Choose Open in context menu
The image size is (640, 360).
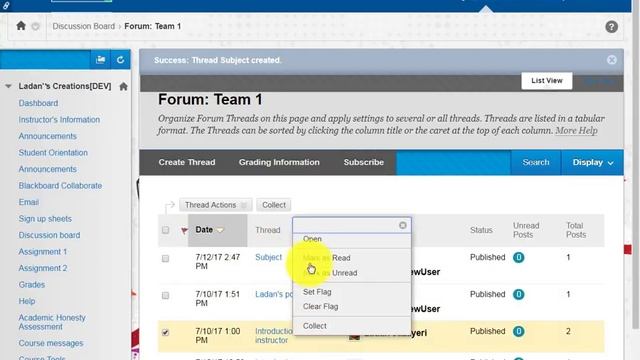[x=312, y=239]
